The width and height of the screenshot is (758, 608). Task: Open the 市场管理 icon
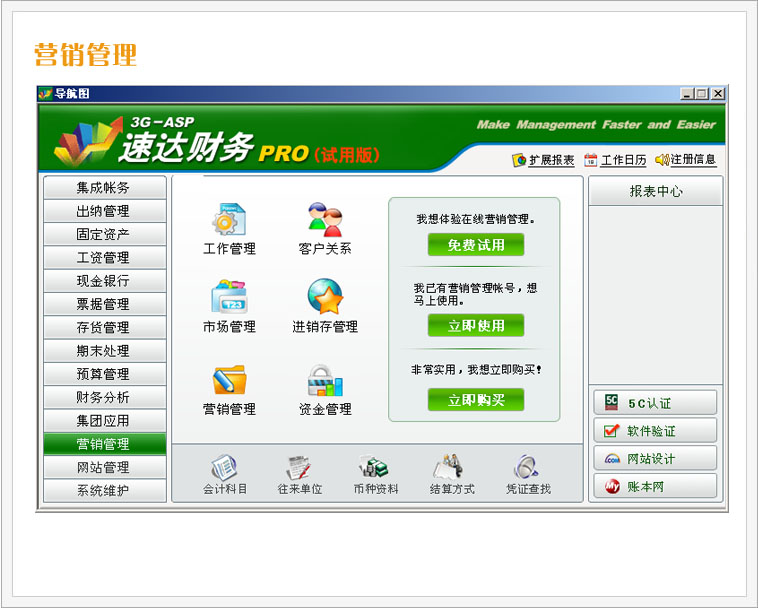(229, 296)
